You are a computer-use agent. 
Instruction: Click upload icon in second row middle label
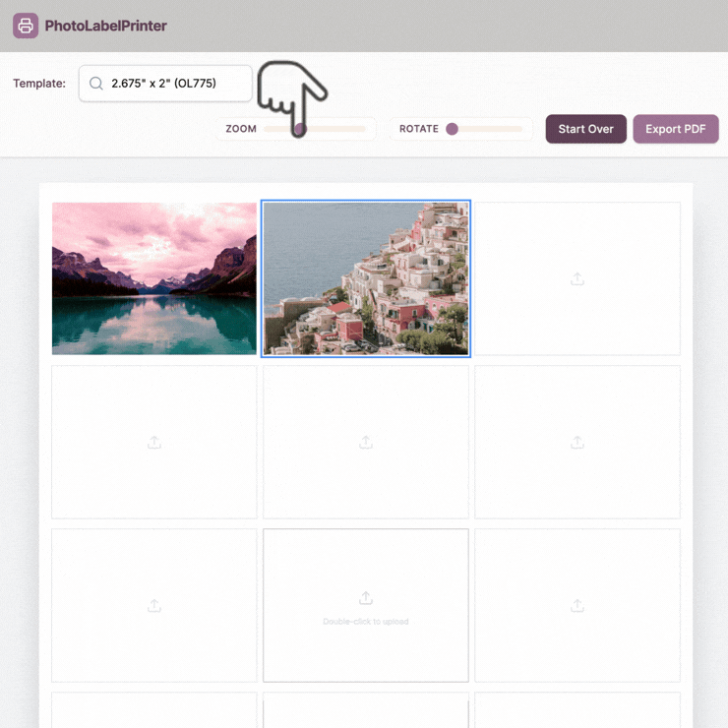(366, 442)
